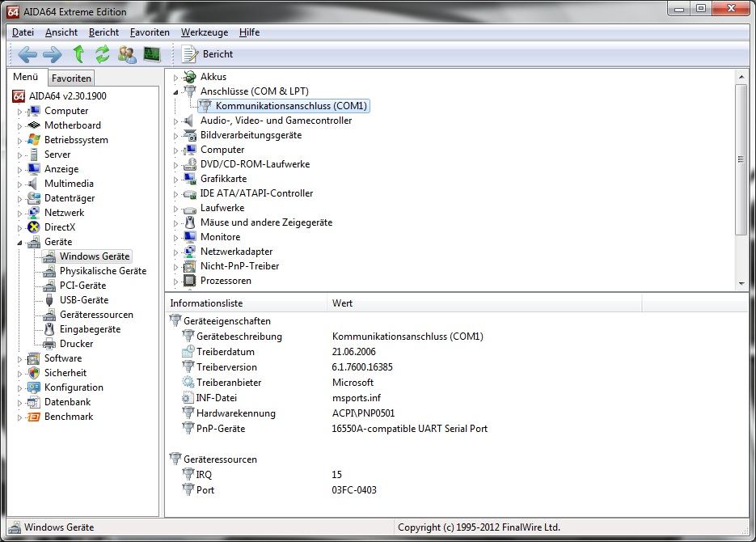Image resolution: width=756 pixels, height=542 pixels.
Task: Click the scroll down arrow in device list
Action: pyautogui.click(x=741, y=284)
